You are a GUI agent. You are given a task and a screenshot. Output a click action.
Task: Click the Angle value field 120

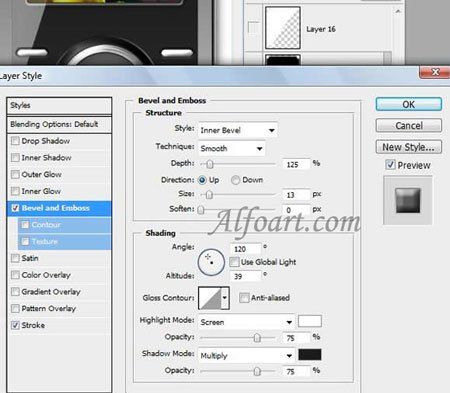coord(246,249)
